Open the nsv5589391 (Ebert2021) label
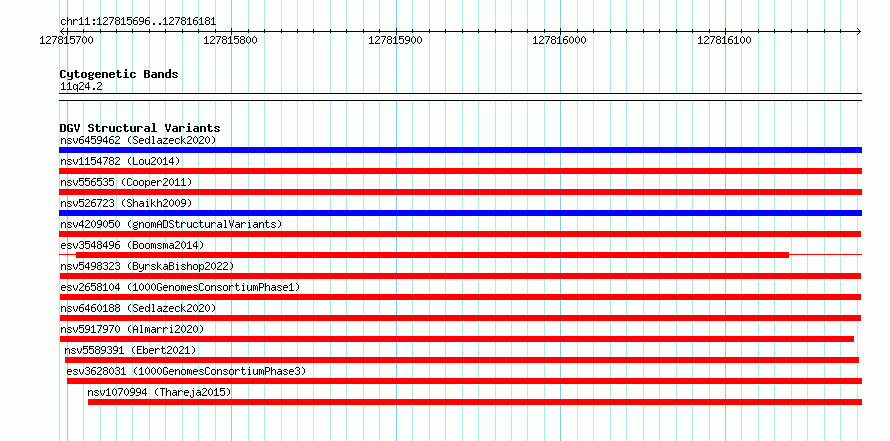Screen dimensions: 890x441 pyautogui.click(x=130, y=350)
